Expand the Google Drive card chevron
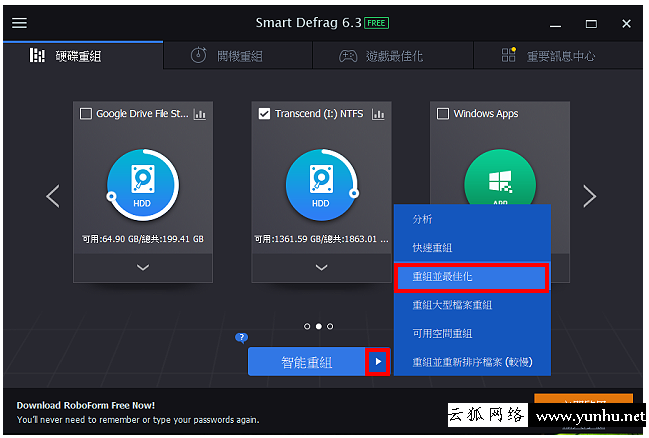The image size is (649, 438). tap(143, 267)
